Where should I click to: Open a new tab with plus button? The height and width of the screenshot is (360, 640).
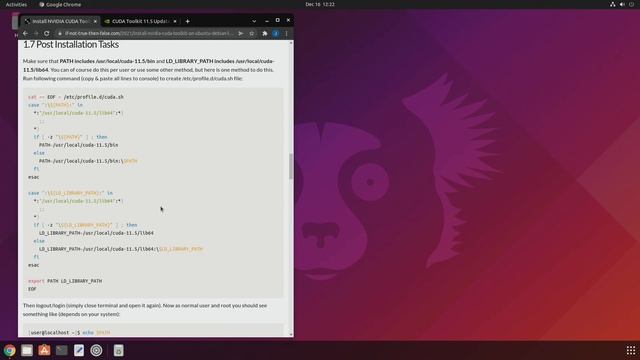pyautogui.click(x=187, y=21)
